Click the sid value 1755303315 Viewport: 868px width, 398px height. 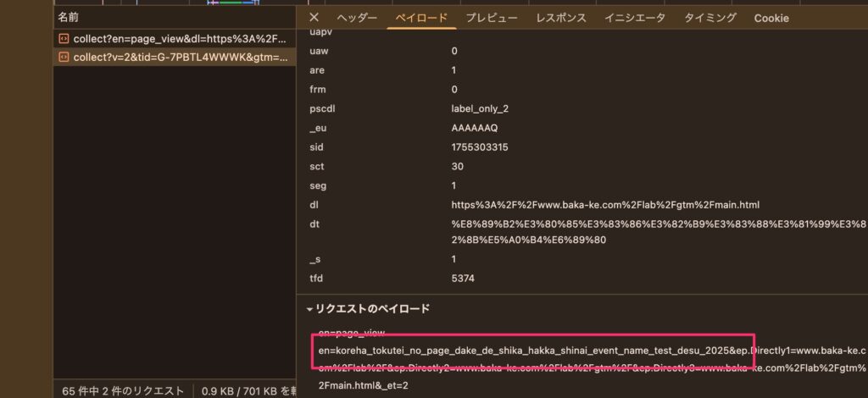(x=479, y=146)
